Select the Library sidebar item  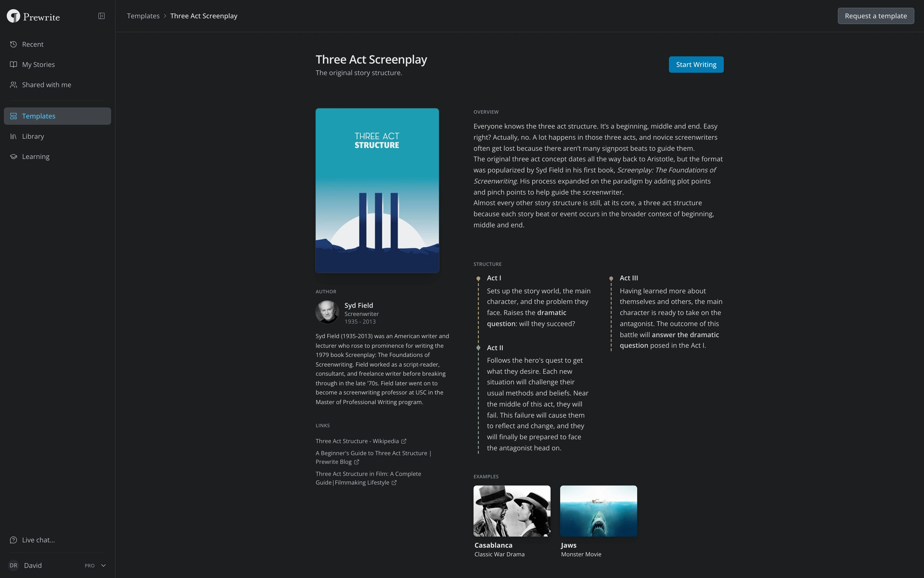tap(57, 137)
